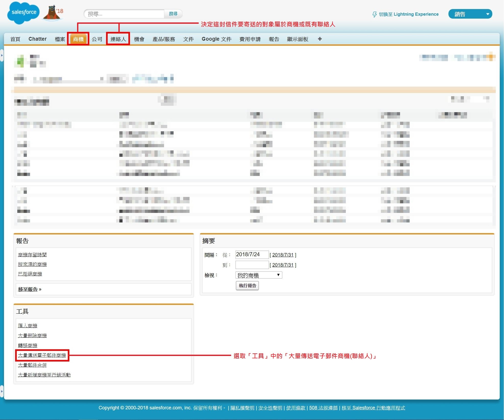Click the plus icon to add a tab
The height and width of the screenshot is (420, 504).
(x=320, y=39)
